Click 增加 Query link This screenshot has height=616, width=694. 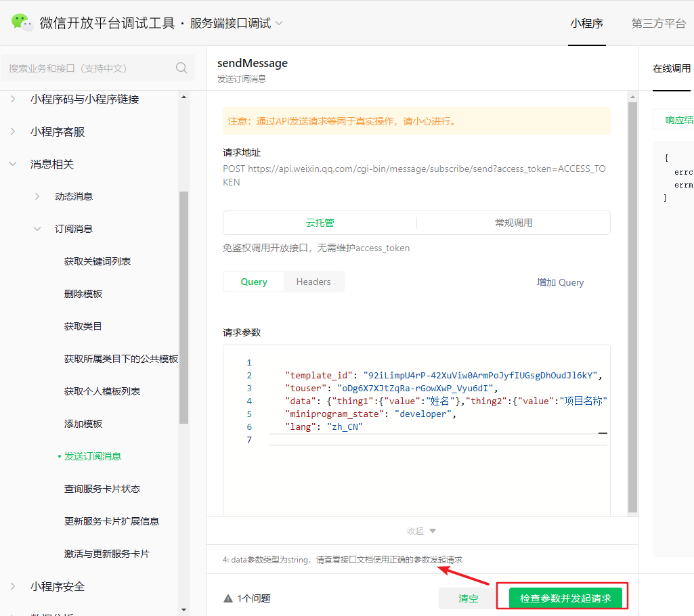(560, 282)
